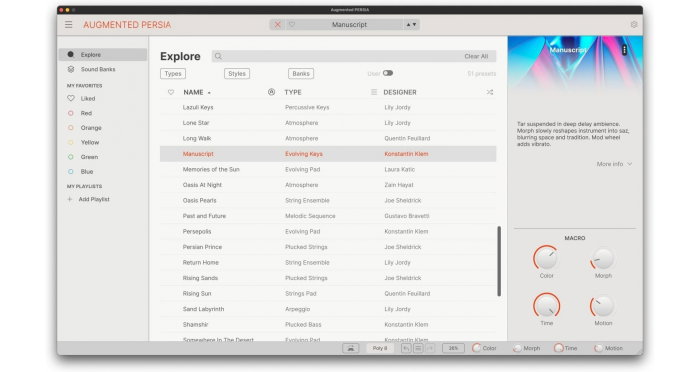Open the Poly 8 voice dropdown

[380, 348]
